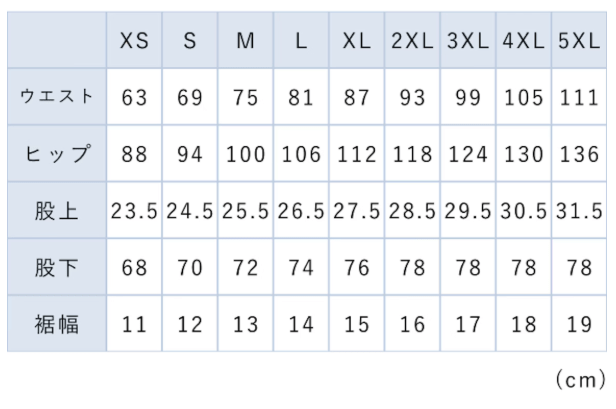Click the ウエスト row label
This screenshot has height=409, width=616.
point(58,98)
